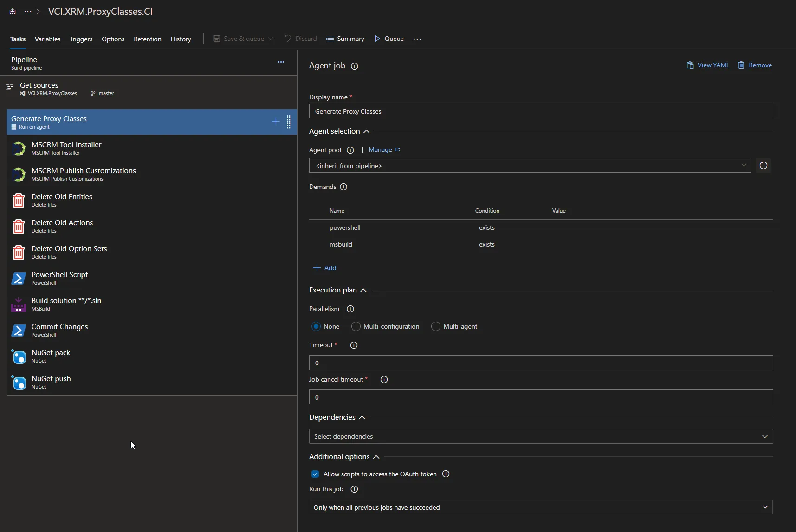The image size is (796, 532).
Task: Open the Select dependencies dropdown
Action: pos(541,436)
